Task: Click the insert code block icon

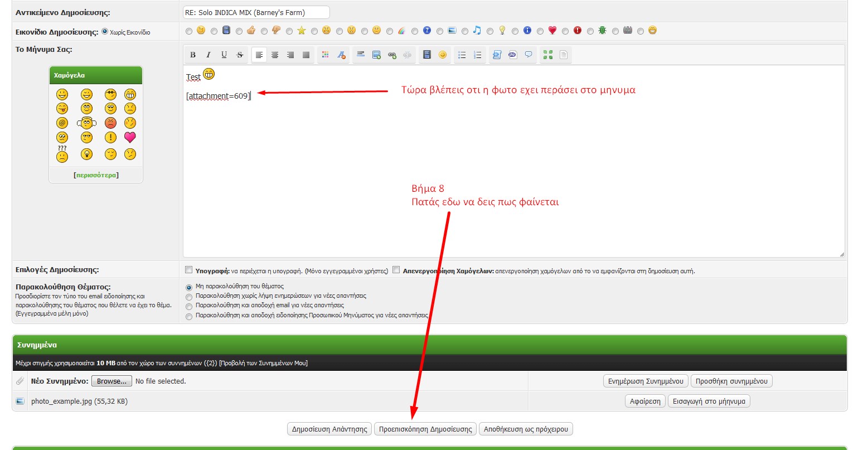Action: click(x=497, y=55)
